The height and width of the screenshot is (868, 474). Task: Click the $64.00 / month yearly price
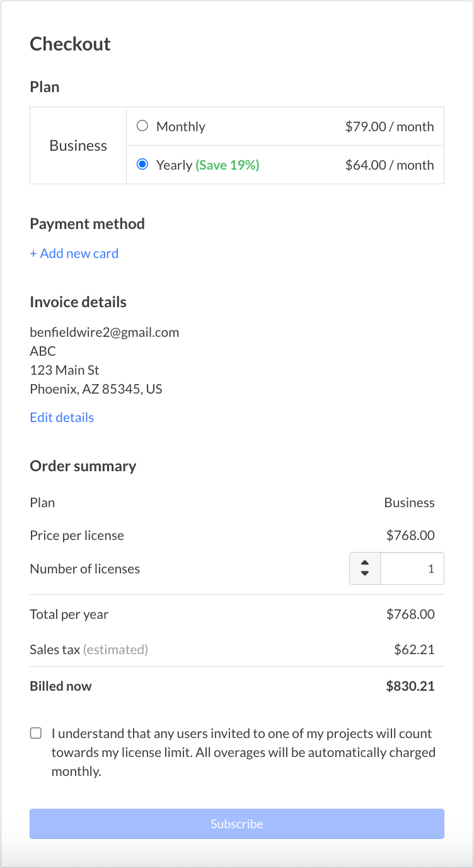389,165
